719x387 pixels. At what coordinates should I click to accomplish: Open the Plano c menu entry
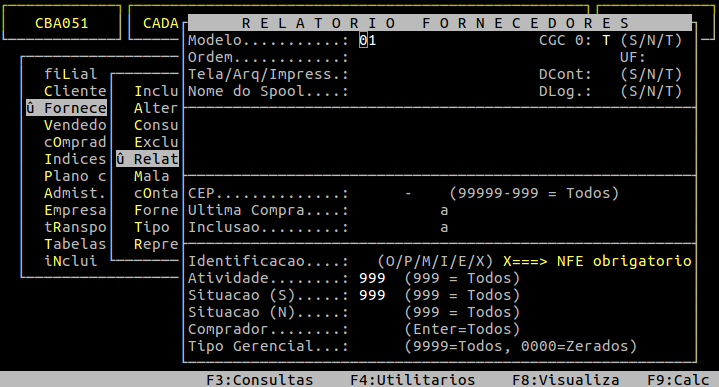click(75, 176)
